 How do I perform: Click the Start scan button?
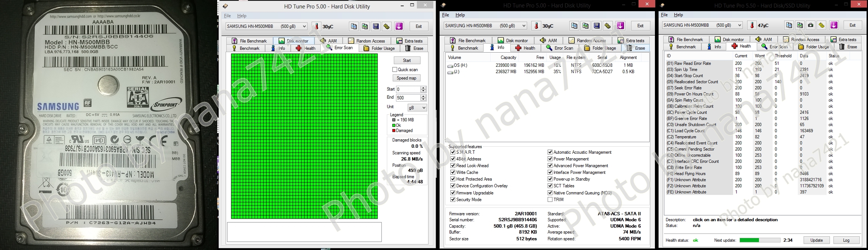click(x=407, y=60)
